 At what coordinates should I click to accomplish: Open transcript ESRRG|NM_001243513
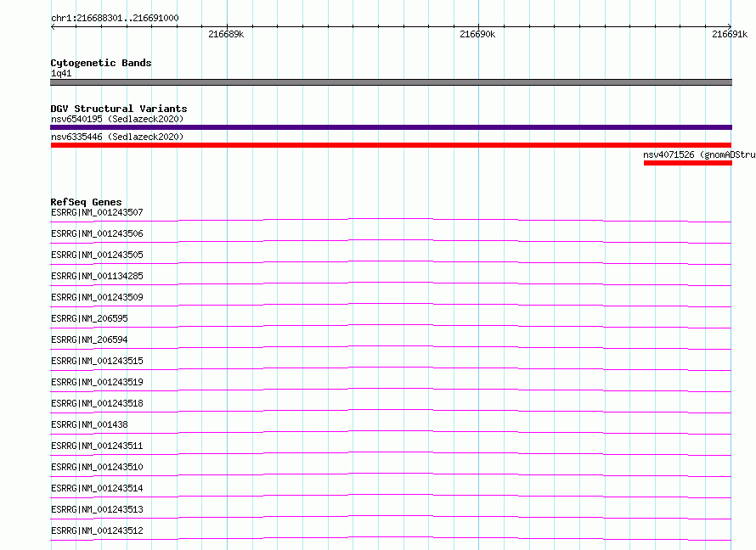pos(97,509)
